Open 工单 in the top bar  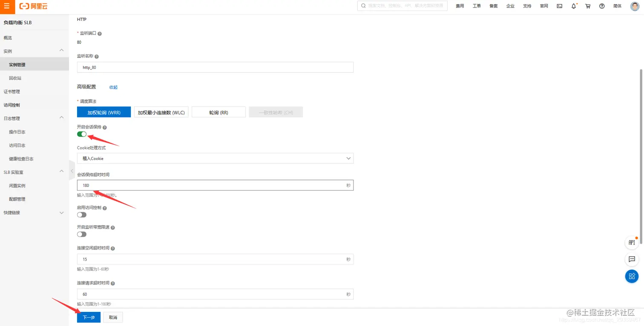pyautogui.click(x=477, y=6)
